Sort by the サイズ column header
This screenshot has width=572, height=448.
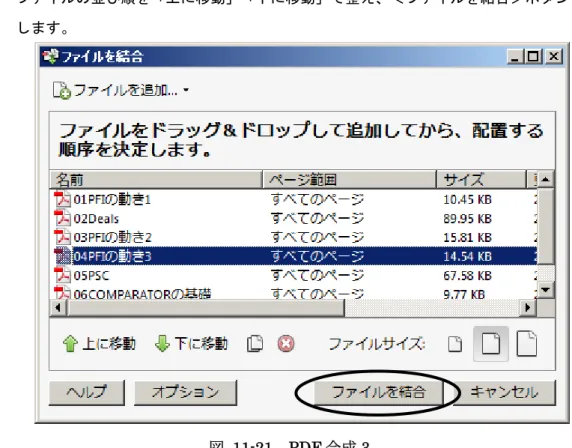click(x=481, y=179)
